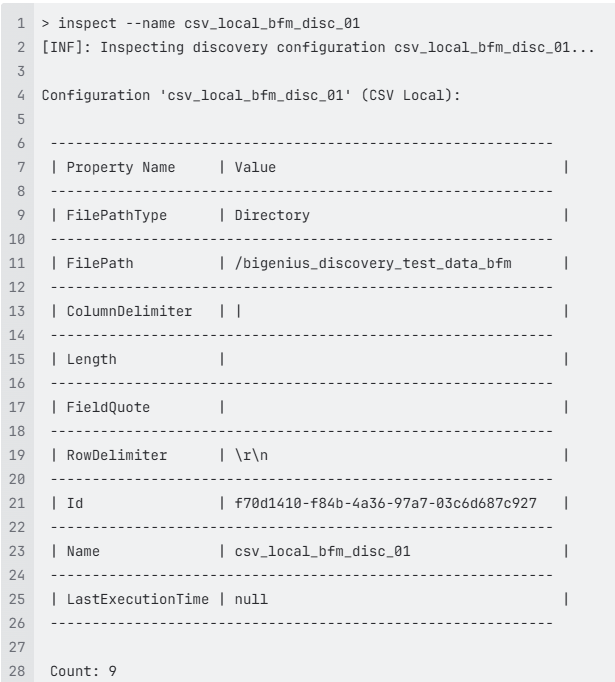
Task: Click the Length property name
Action: 91,359
